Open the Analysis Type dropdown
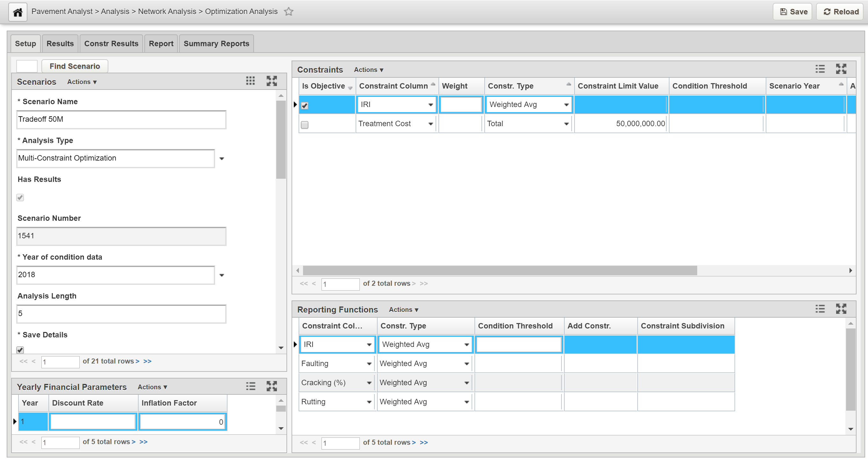 pos(222,159)
